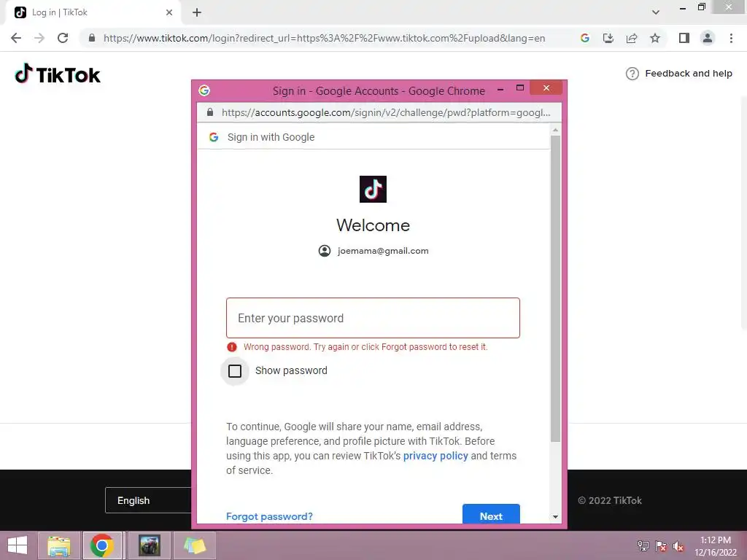View lock icon in Google sign-in popup

[210, 112]
